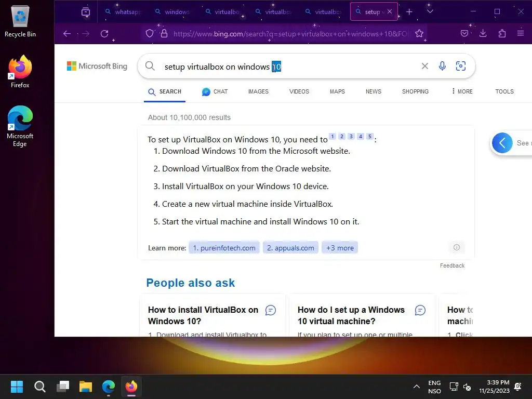Open Firefox View tab manager icon
This screenshot has height=399, width=532.
point(86,12)
